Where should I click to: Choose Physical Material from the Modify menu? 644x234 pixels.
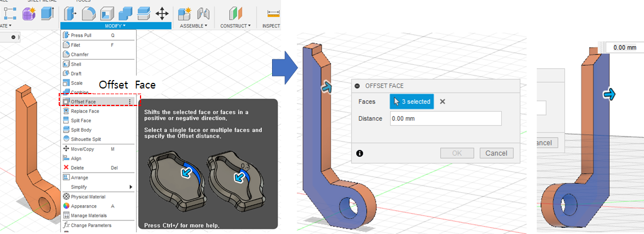point(98,197)
